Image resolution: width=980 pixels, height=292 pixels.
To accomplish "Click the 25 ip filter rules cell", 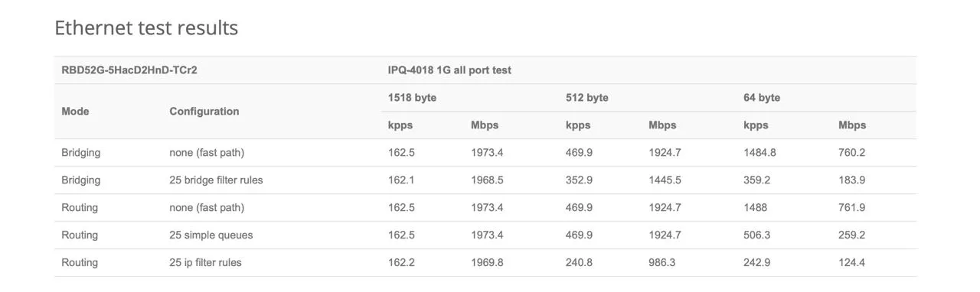I will (205, 263).
